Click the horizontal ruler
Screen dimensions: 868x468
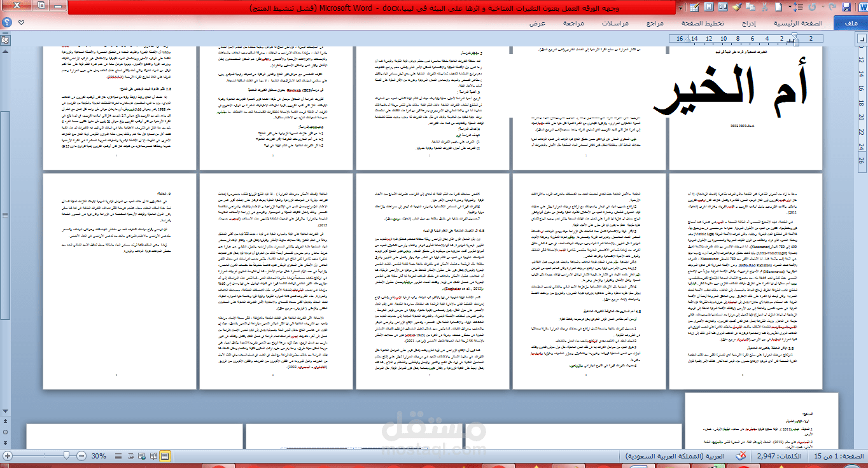[746, 39]
